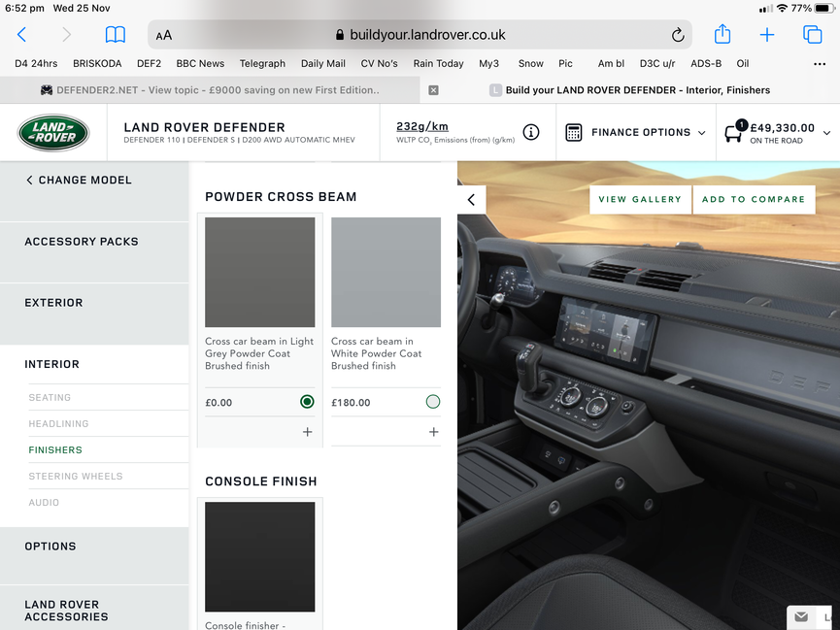Click the interior dashboard preview image
Viewport: 840px width, 630px height.
click(x=649, y=395)
